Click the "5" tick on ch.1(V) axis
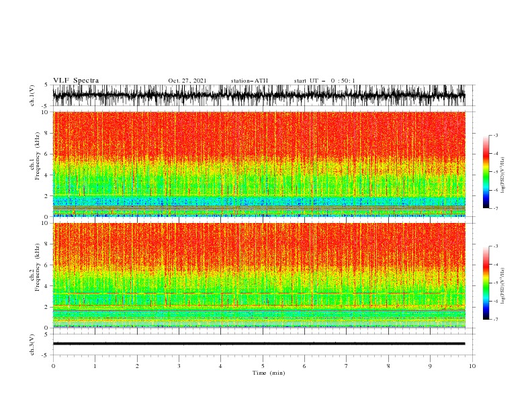 pyautogui.click(x=46, y=85)
